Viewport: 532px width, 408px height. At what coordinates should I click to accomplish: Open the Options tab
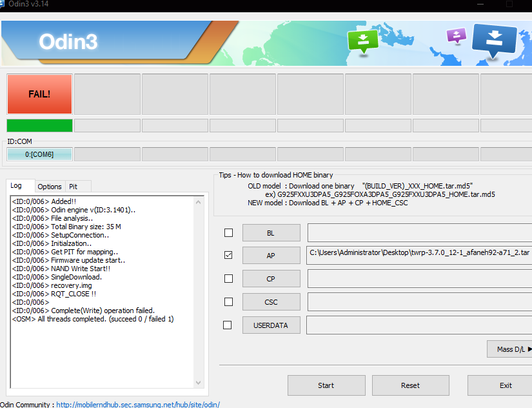point(50,187)
